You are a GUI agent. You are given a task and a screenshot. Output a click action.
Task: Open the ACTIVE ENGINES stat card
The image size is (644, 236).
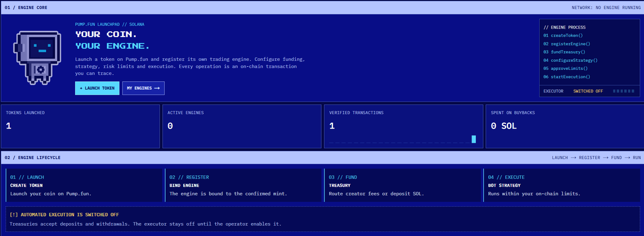(242, 126)
